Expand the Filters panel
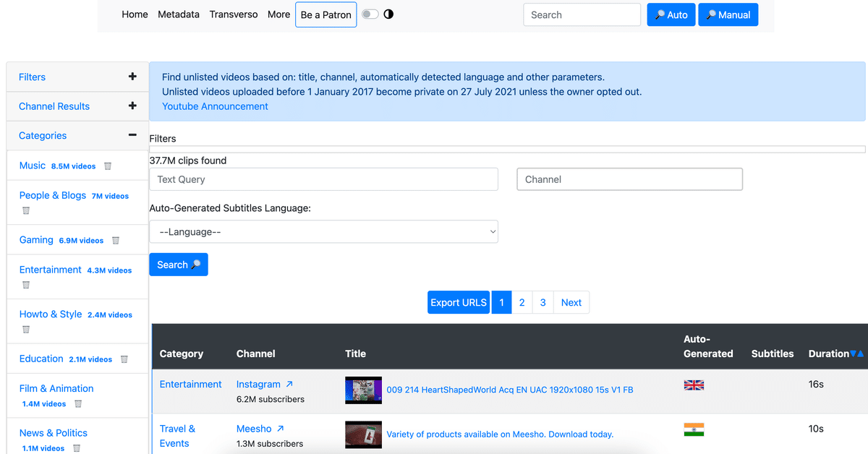The height and width of the screenshot is (454, 868). pos(132,76)
